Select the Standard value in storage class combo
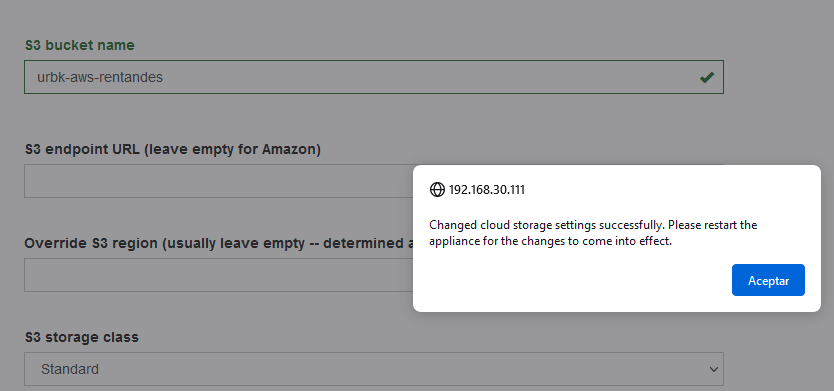This screenshot has height=391, width=834. point(70,369)
